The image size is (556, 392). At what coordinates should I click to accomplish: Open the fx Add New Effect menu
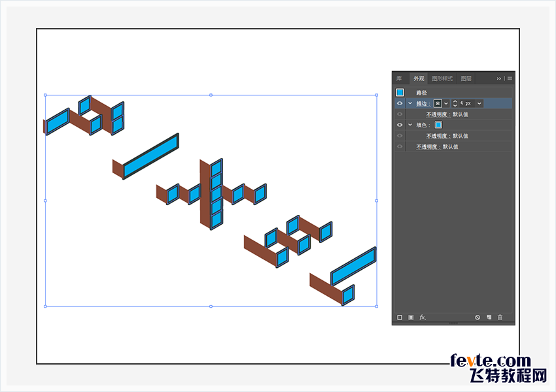423,318
